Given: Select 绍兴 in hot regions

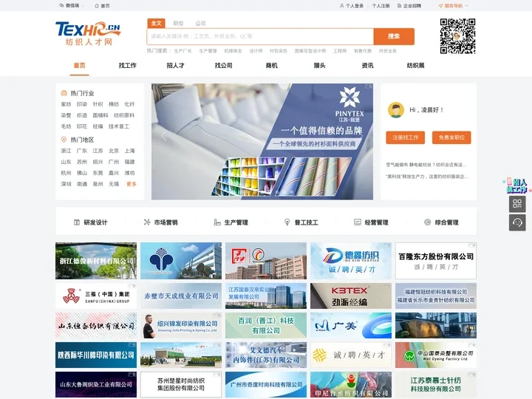Looking at the screenshot, I should coord(98,162).
